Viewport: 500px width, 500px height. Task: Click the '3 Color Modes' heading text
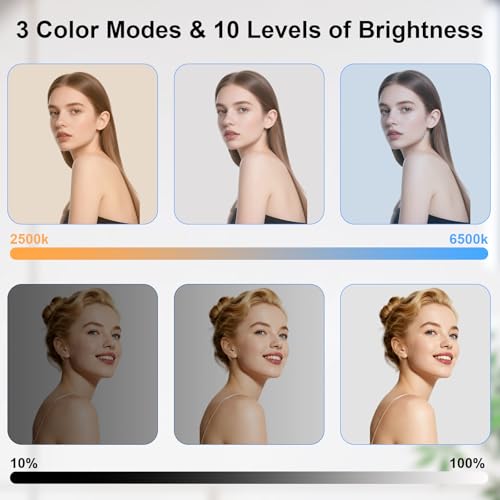click(99, 30)
